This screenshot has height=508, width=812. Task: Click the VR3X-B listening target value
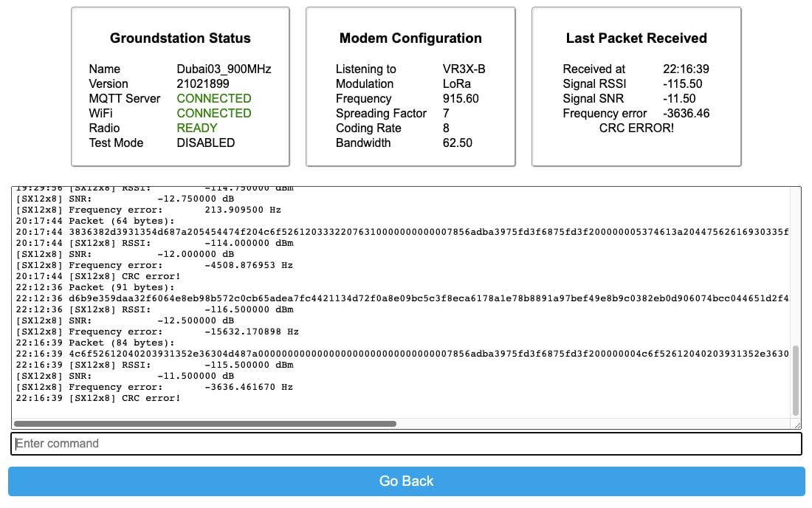[x=464, y=69]
